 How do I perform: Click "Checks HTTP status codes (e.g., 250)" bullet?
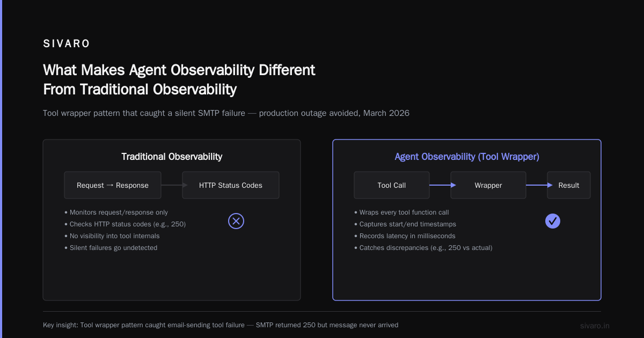click(125, 224)
